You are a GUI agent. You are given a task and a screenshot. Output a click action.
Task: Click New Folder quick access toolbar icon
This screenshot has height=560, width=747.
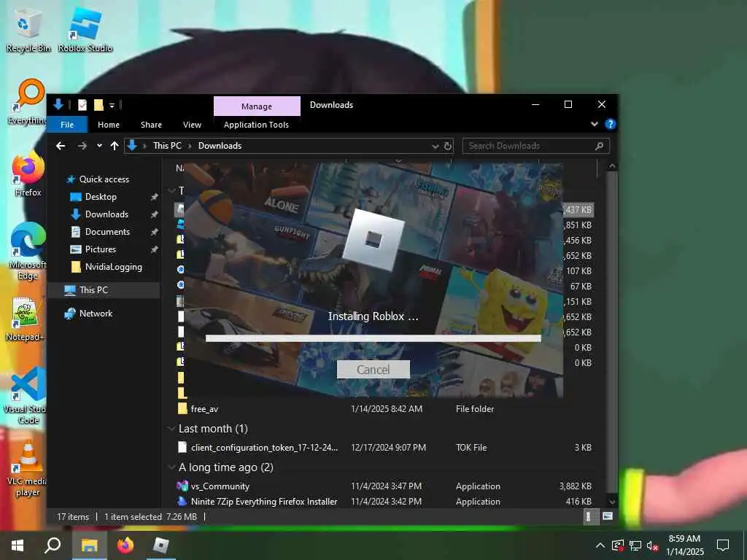tap(98, 105)
